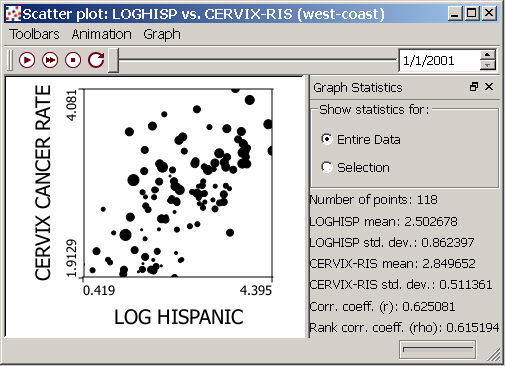Increase the date with the up arrow
Viewport: 505px width, 366px height.
pos(488,55)
